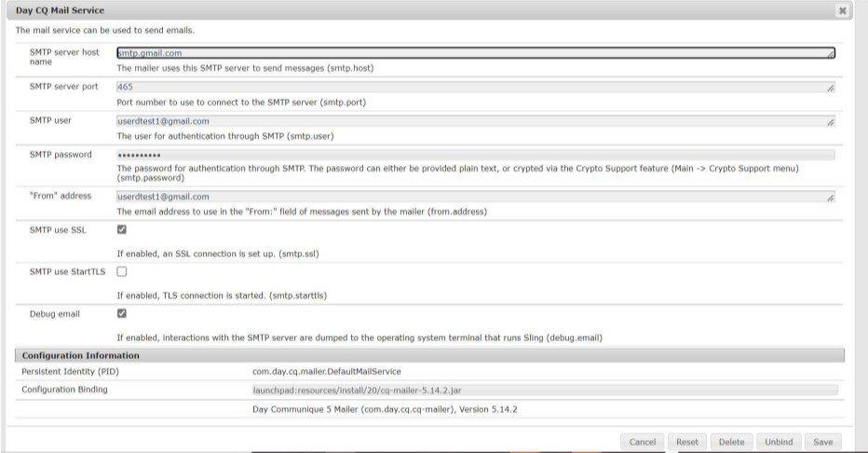This screenshot has height=453, width=868.
Task: Click the SMTP user field
Action: tap(476, 121)
